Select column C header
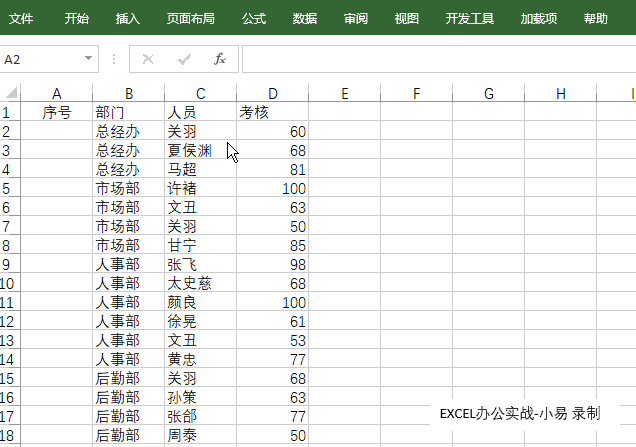The image size is (636, 447). 200,93
